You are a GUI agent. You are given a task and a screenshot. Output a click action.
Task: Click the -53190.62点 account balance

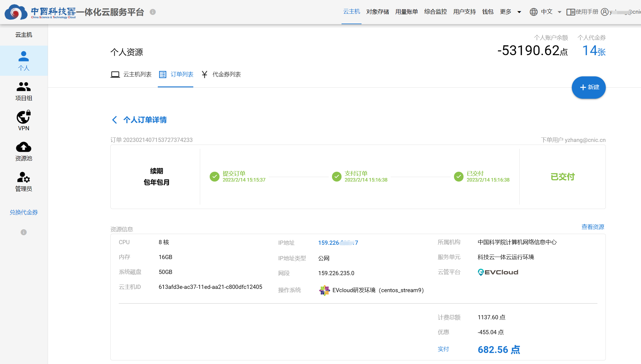click(532, 51)
